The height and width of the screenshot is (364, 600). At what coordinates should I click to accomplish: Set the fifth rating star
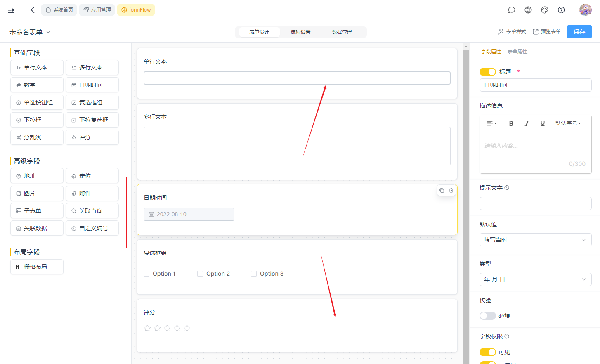(x=187, y=328)
